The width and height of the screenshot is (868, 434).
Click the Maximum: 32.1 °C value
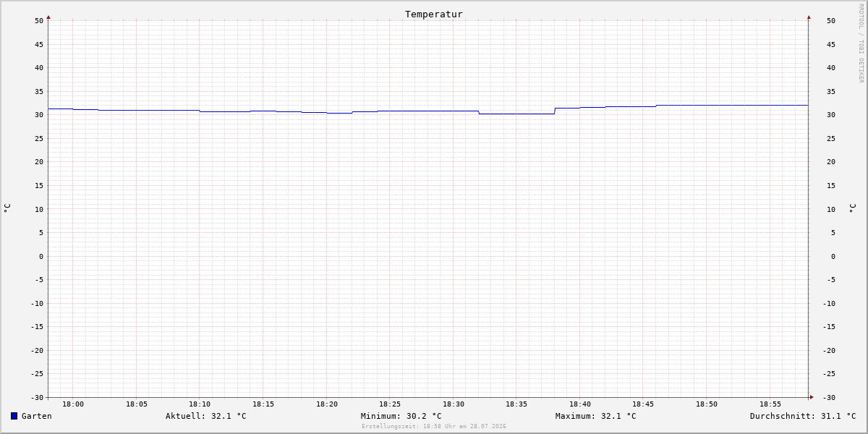click(596, 416)
